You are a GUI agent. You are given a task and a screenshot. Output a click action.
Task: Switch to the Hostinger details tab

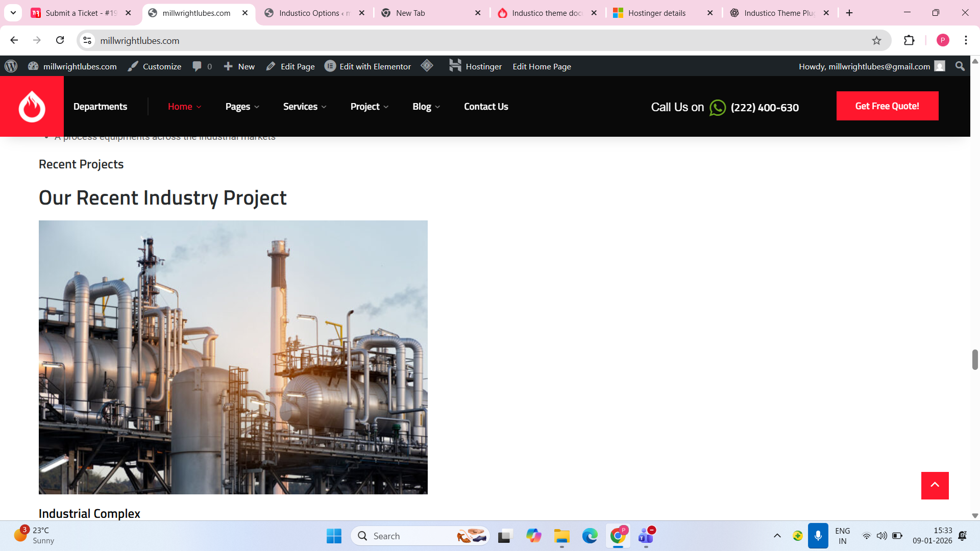[656, 13]
